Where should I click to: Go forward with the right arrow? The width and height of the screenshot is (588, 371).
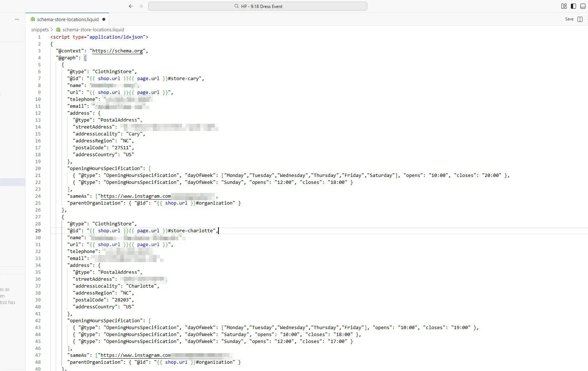click(141, 6)
